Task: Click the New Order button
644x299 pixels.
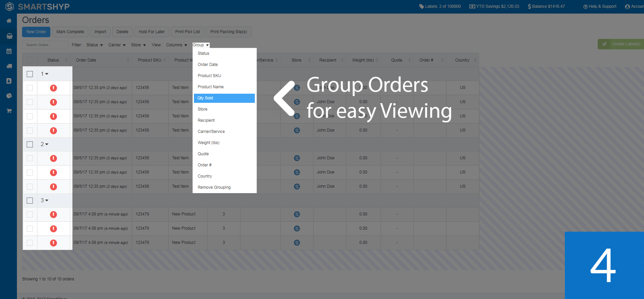Action: click(x=36, y=32)
